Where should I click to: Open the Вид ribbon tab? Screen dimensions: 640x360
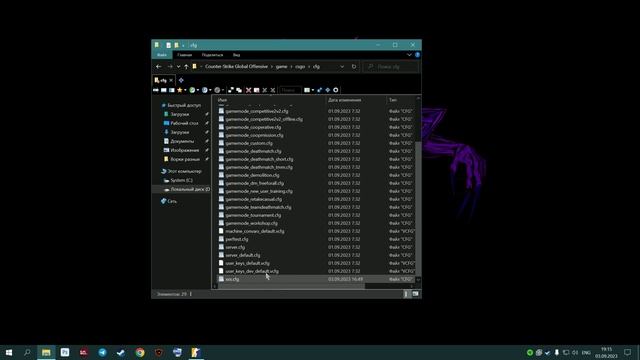pyautogui.click(x=236, y=55)
